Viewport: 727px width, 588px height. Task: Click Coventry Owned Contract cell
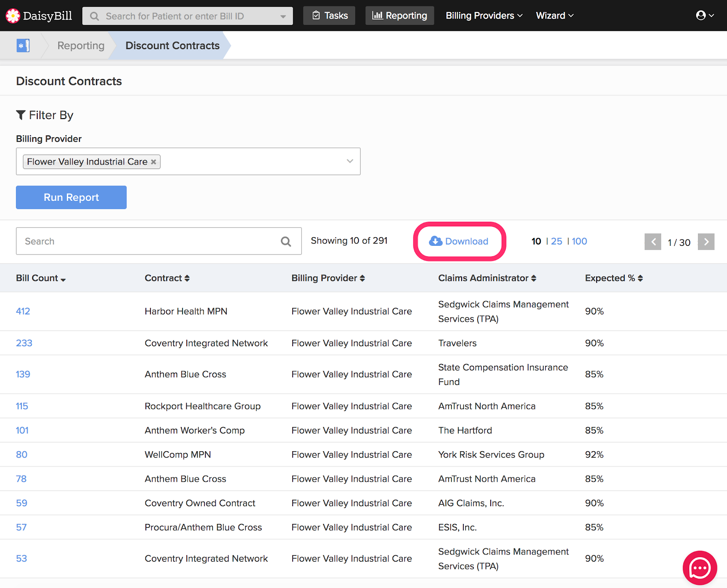point(200,503)
